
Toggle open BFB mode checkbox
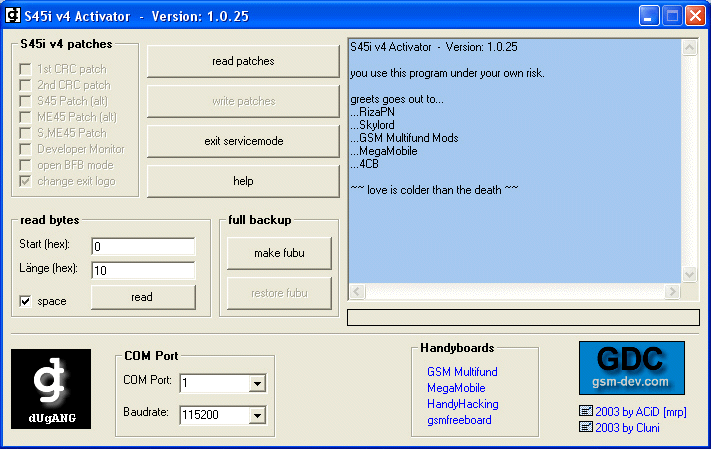tap(25, 165)
